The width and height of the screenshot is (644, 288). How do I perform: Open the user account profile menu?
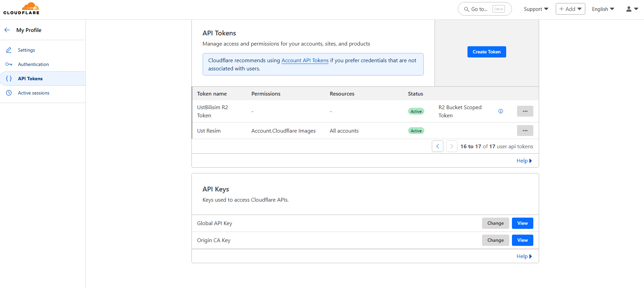(632, 9)
